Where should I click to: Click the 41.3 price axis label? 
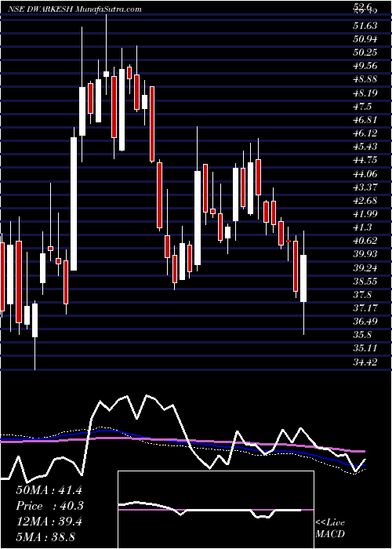[362, 228]
